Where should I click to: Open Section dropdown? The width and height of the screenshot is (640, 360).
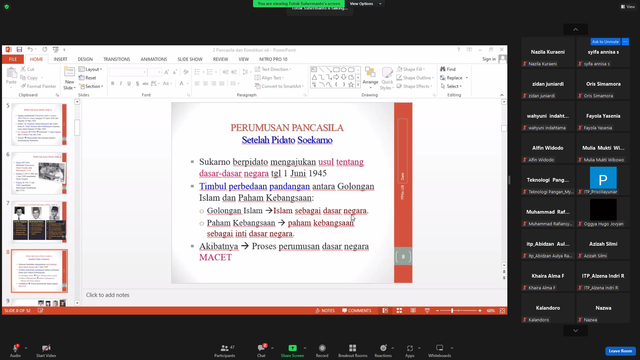click(91, 86)
